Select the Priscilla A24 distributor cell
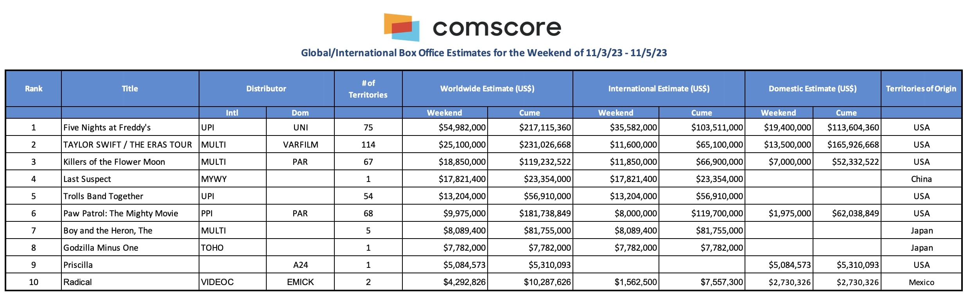This screenshot has width=980, height=303. pyautogui.click(x=300, y=265)
